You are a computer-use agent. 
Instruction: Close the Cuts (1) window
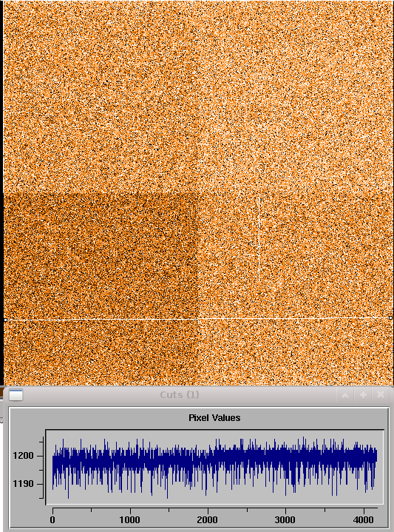381,395
